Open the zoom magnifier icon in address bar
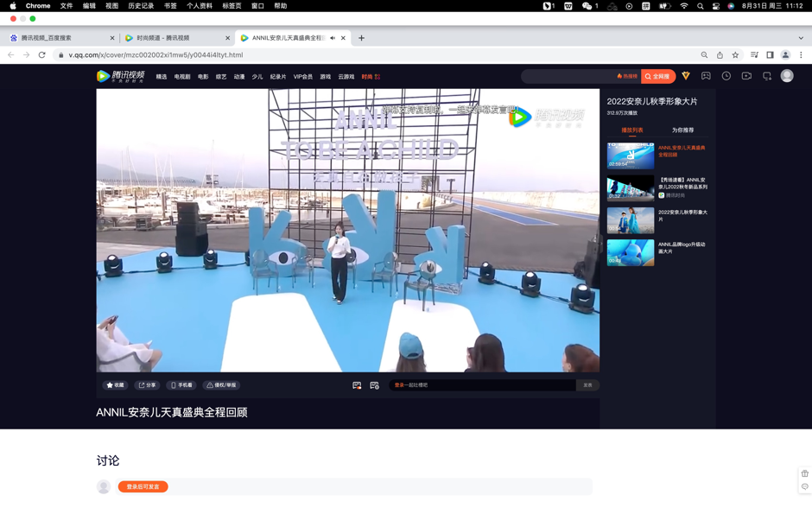The width and height of the screenshot is (812, 508). pos(704,55)
